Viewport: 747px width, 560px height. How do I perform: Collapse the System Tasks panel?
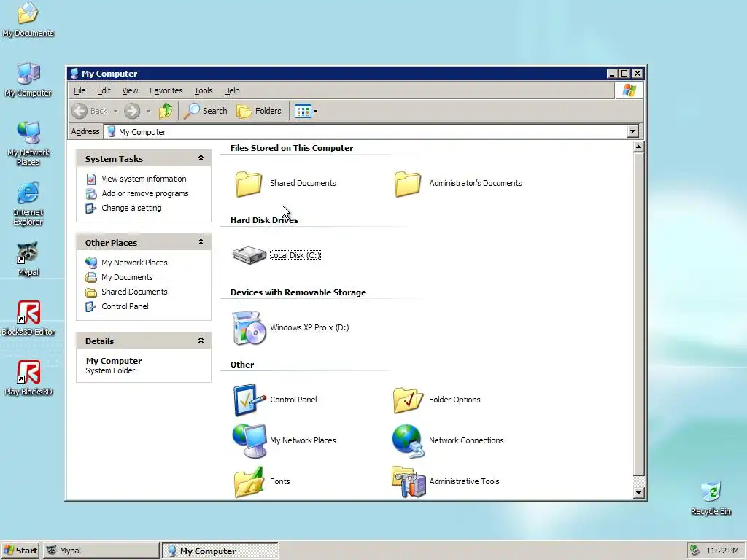click(201, 158)
